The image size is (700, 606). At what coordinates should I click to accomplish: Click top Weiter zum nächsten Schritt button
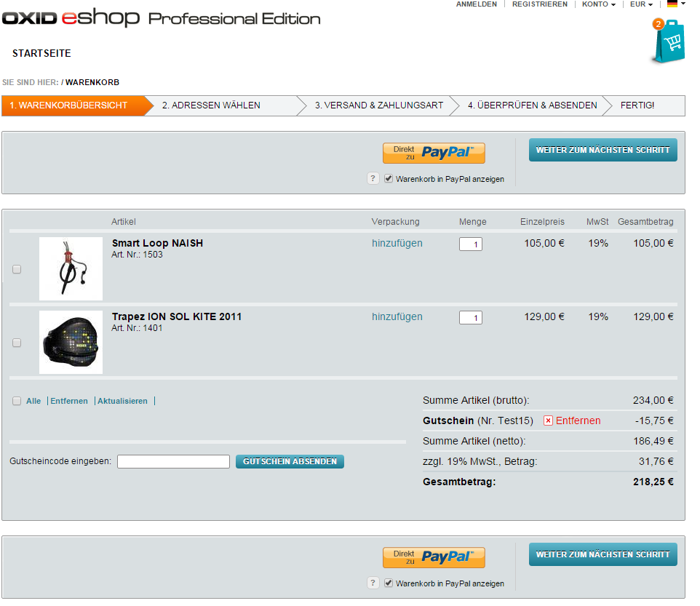[x=602, y=150]
